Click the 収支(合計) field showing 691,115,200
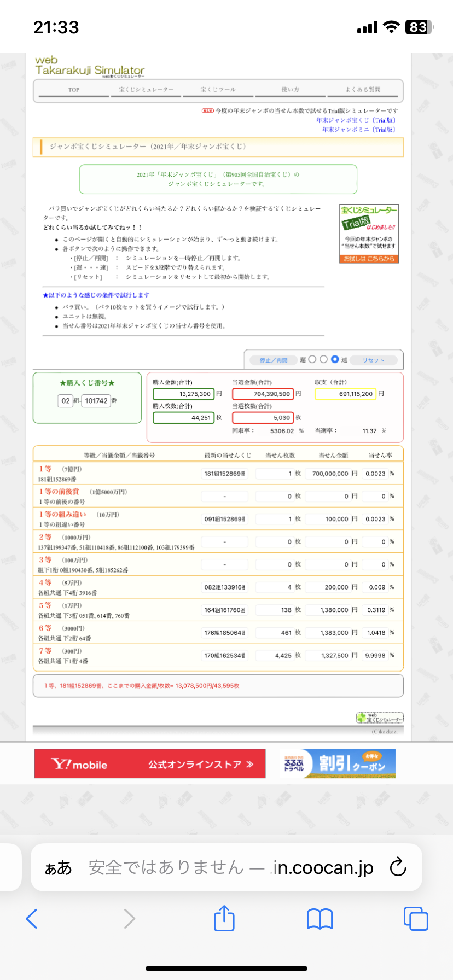Image resolution: width=453 pixels, height=980 pixels. click(x=345, y=394)
